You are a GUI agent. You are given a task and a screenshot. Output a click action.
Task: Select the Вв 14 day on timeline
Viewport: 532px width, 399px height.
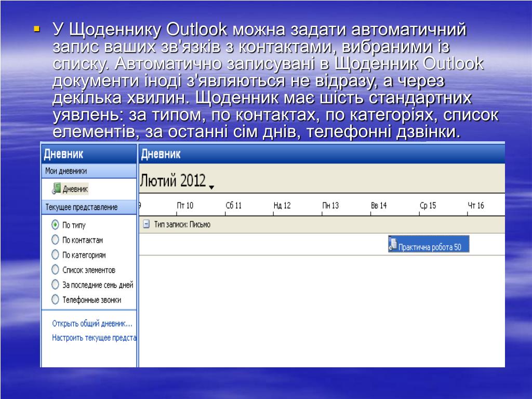(379, 205)
